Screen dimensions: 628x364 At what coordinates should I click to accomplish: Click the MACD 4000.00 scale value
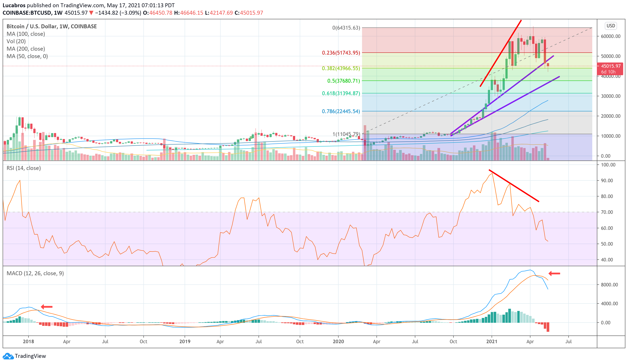click(609, 303)
